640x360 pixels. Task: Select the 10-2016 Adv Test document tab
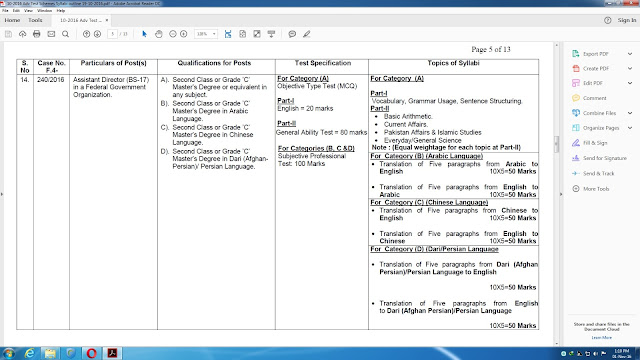[80, 20]
